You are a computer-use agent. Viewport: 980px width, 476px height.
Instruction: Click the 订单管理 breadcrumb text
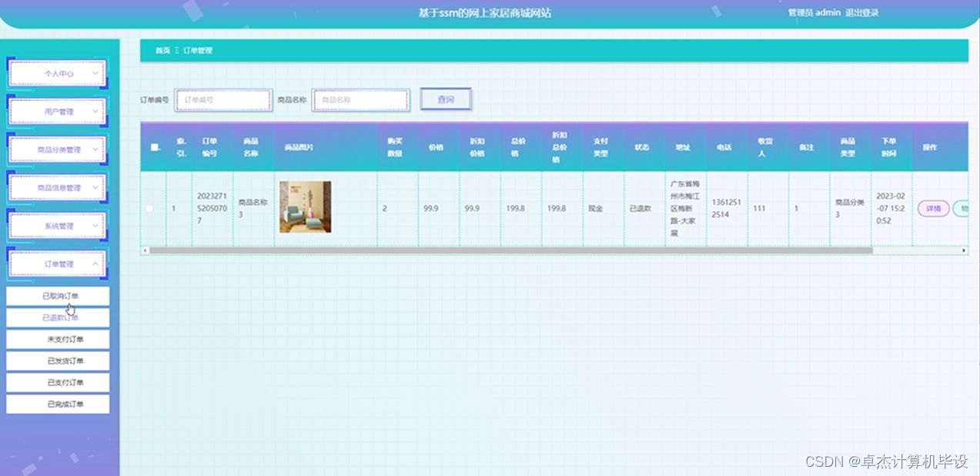coord(198,51)
